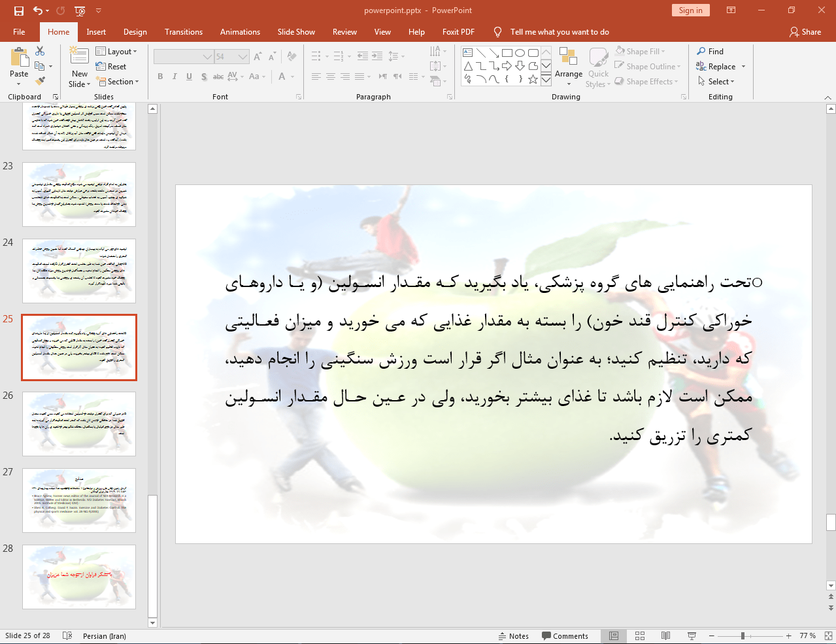
Task: Click the zoom out minus button
Action: (712, 636)
